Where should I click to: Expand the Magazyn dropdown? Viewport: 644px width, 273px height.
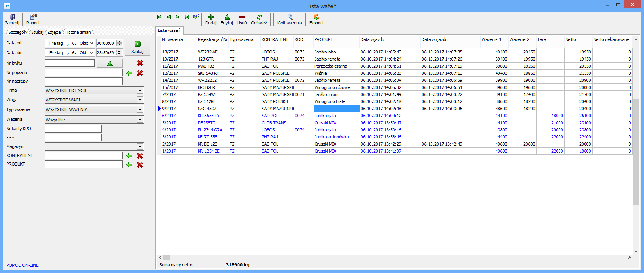(x=140, y=147)
